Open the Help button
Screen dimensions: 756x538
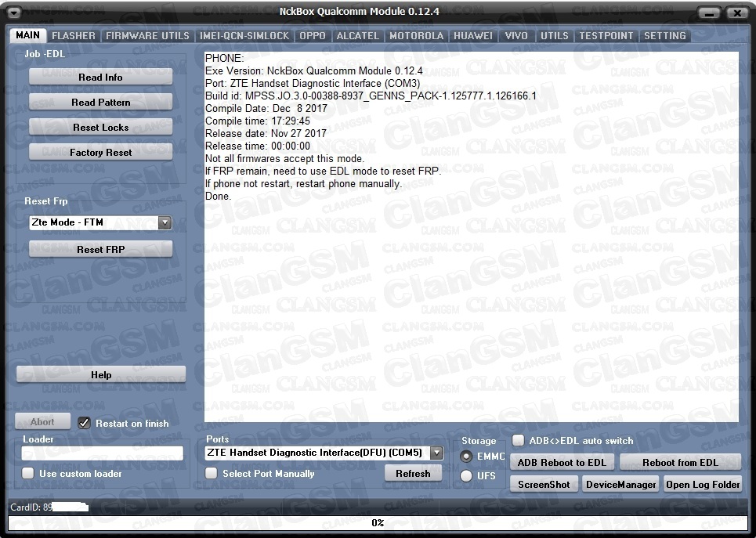[101, 374]
